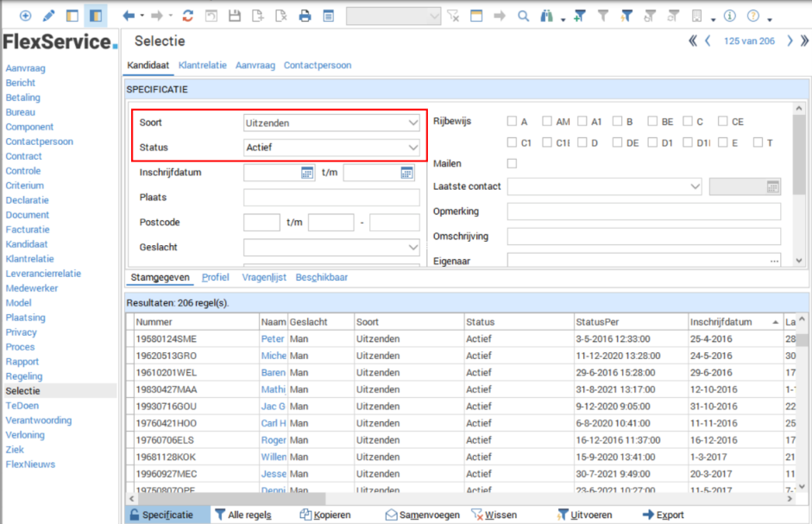Click the binoculars find icon

547,16
